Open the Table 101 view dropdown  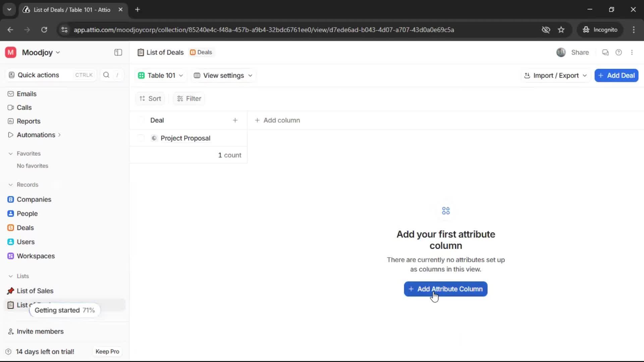(x=160, y=75)
